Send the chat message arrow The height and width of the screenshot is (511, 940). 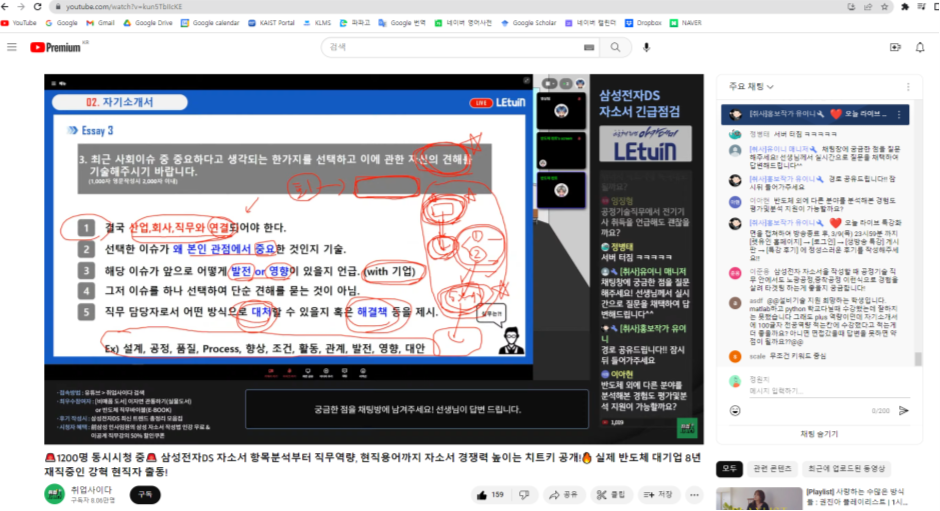[904, 410]
